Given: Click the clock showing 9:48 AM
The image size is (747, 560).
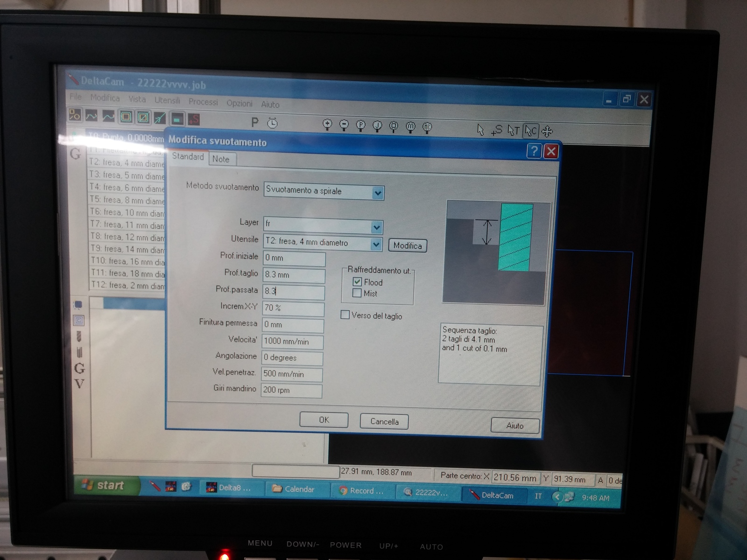Looking at the screenshot, I should 595,498.
